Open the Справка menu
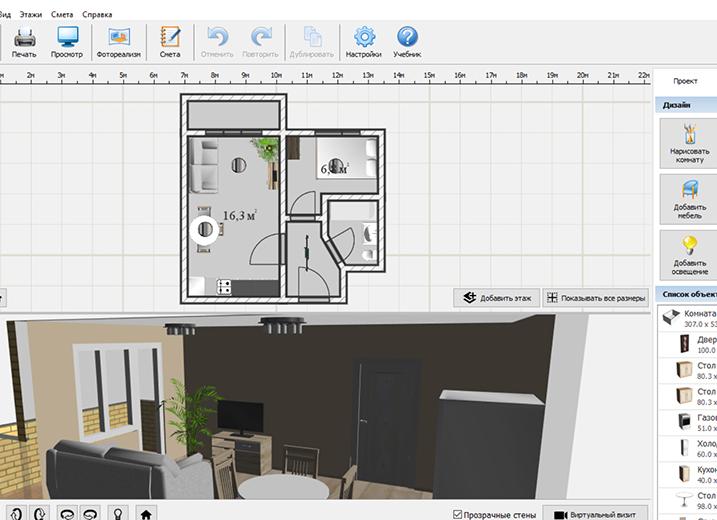 [x=97, y=15]
